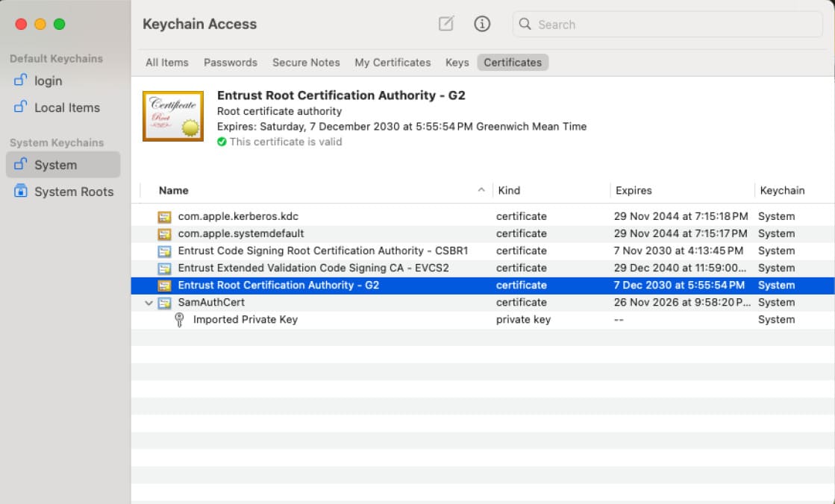Screen dimensions: 835x504
Task: Sort by the Kind column header
Action: coord(509,190)
